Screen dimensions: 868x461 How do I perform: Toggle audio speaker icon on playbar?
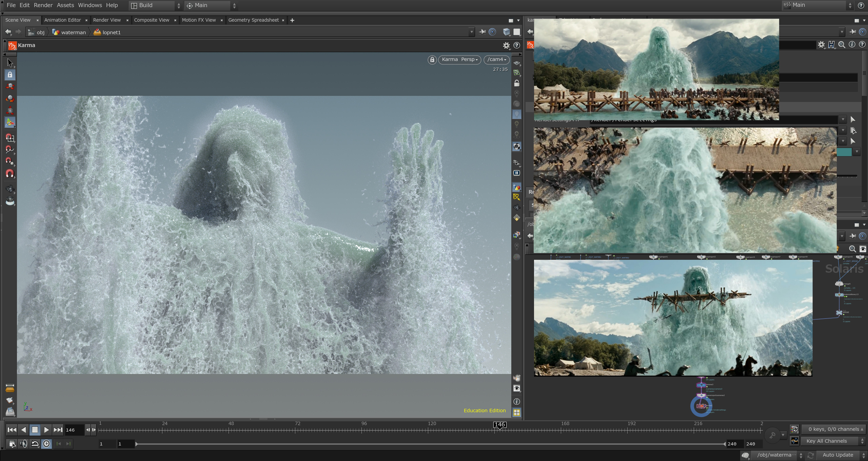tap(23, 444)
